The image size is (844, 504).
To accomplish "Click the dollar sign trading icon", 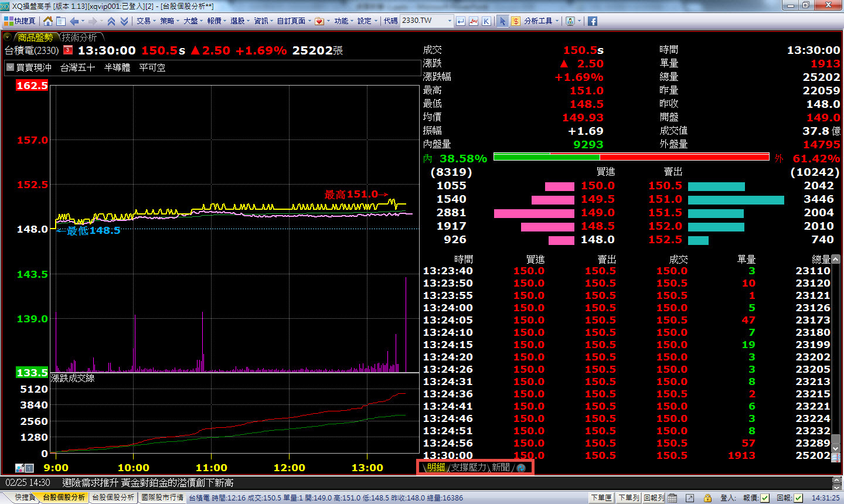I will [x=515, y=21].
